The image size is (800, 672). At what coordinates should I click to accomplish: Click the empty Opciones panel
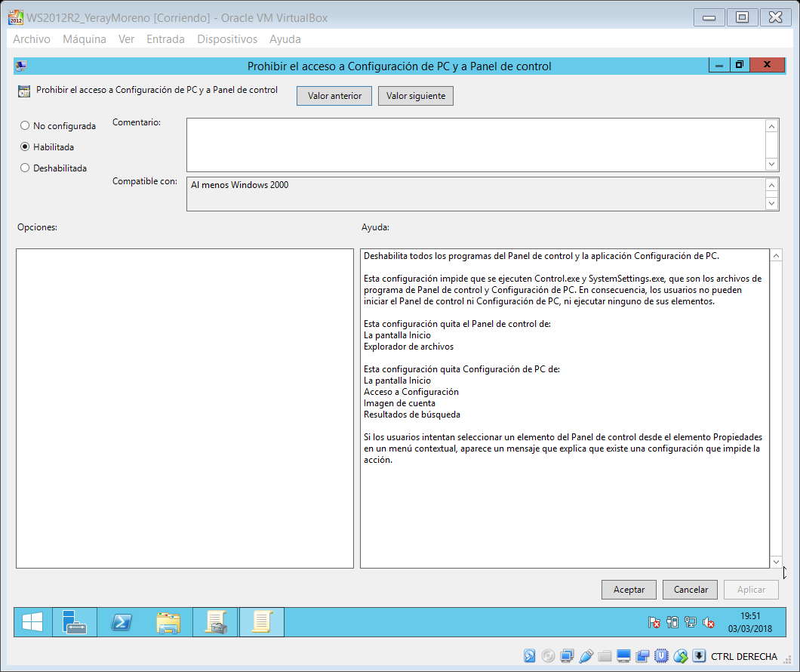tap(185, 408)
